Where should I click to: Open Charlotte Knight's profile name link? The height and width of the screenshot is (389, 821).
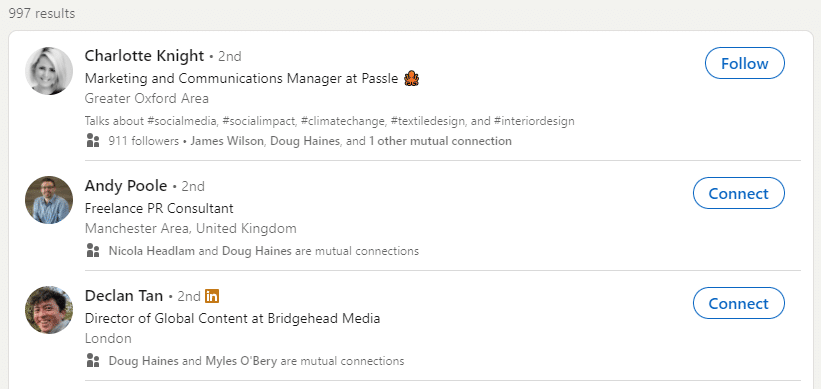pos(145,55)
